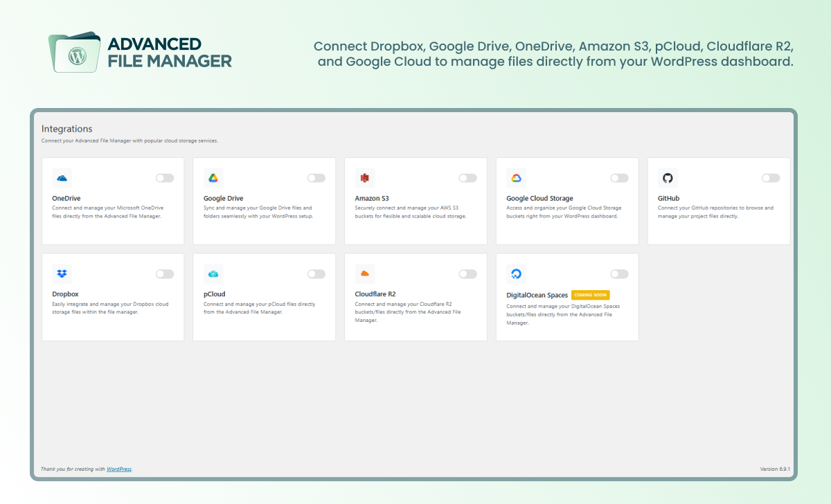Open the Google Cloud Storage icon

click(x=516, y=177)
